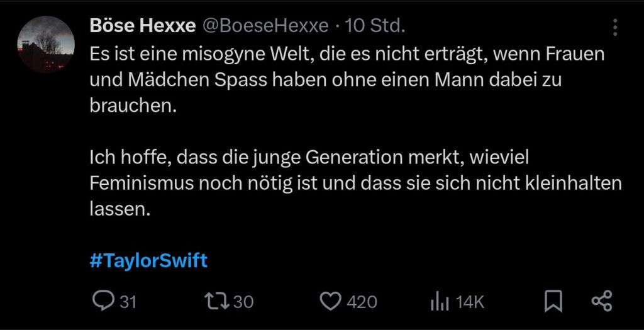Open the @BoeseHexxe handle link
Image resolution: width=644 pixels, height=330 pixels.
[264, 26]
